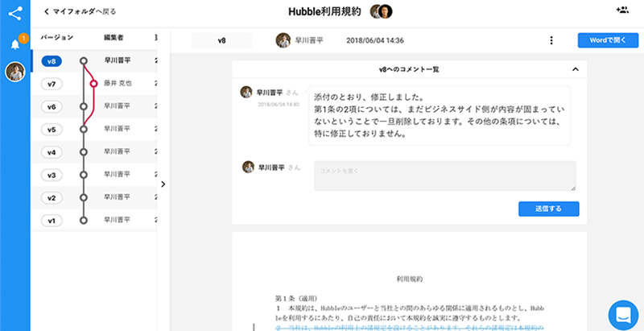Image resolution: width=644 pixels, height=331 pixels.
Task: Expand the version list panel arrow
Action: 163,184
